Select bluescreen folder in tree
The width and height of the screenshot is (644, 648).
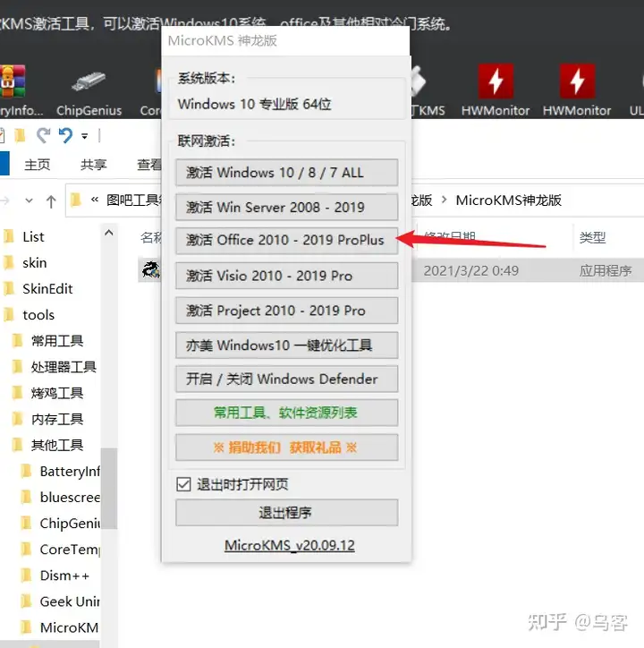[70, 498]
